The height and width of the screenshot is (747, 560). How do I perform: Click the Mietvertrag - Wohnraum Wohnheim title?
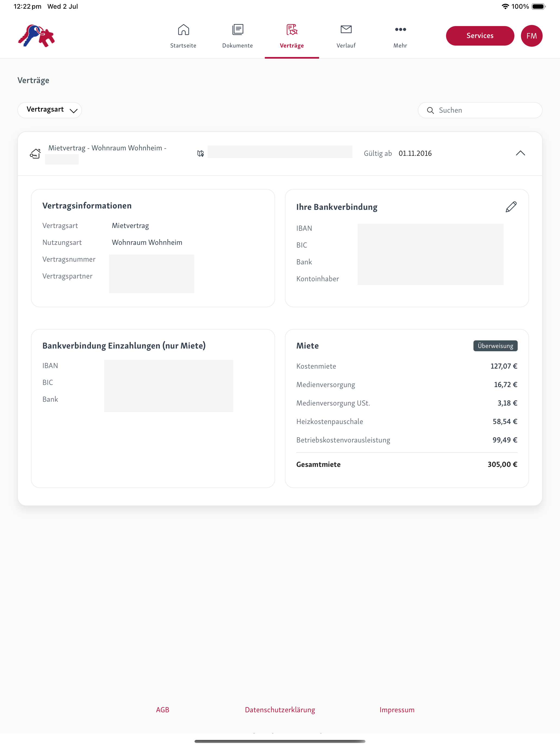[x=107, y=148]
